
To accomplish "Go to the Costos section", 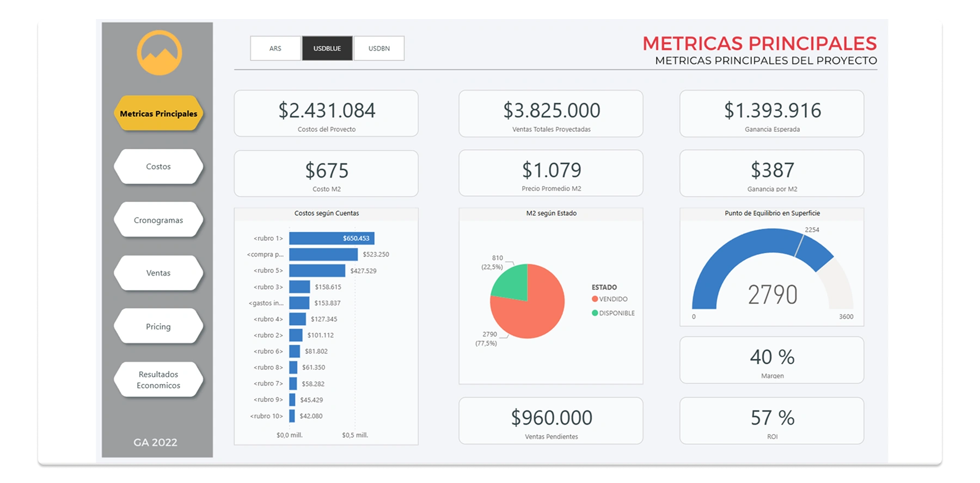I will [x=158, y=167].
